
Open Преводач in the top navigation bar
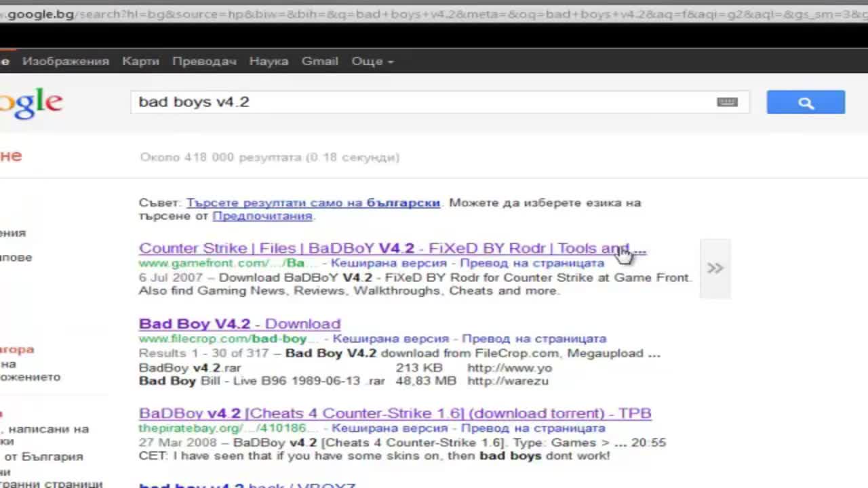204,61
